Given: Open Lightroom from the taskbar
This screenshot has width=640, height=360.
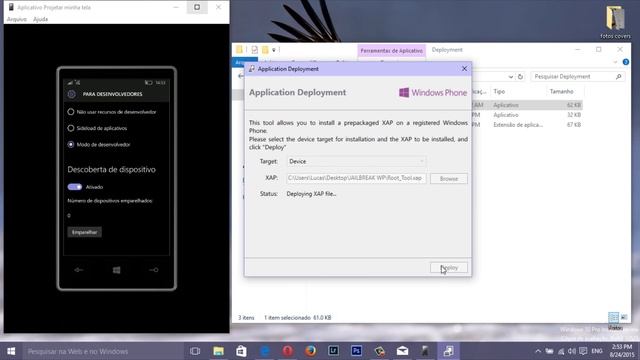Looking at the screenshot, I should pos(333,351).
